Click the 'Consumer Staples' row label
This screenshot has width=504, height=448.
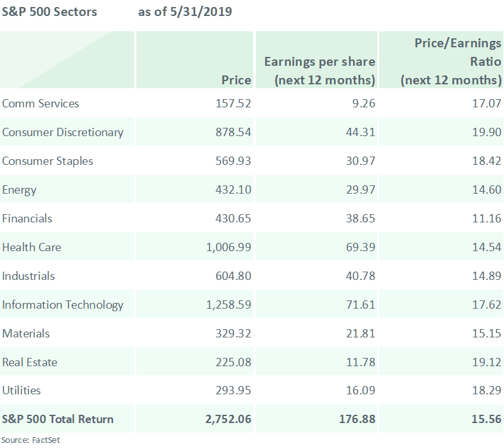coord(47,161)
